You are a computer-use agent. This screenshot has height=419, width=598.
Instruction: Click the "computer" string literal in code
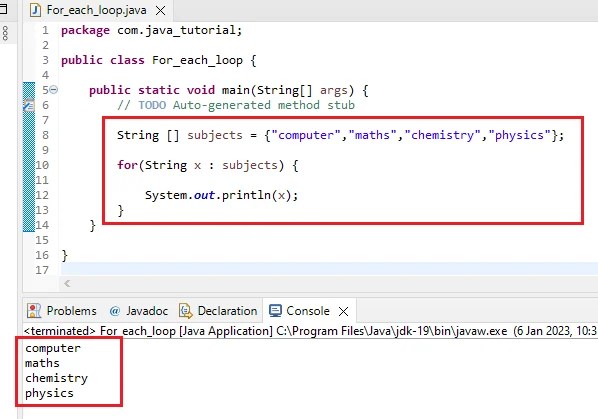[x=306, y=135]
